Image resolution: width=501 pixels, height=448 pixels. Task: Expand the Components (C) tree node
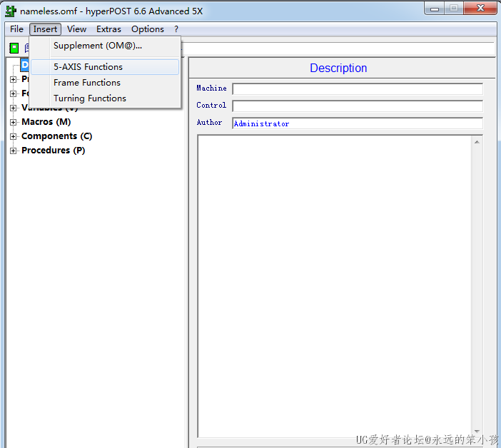(x=13, y=137)
